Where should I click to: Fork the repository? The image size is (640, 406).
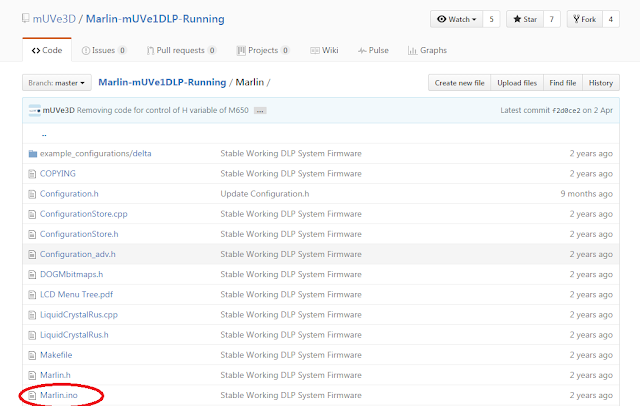(584, 19)
